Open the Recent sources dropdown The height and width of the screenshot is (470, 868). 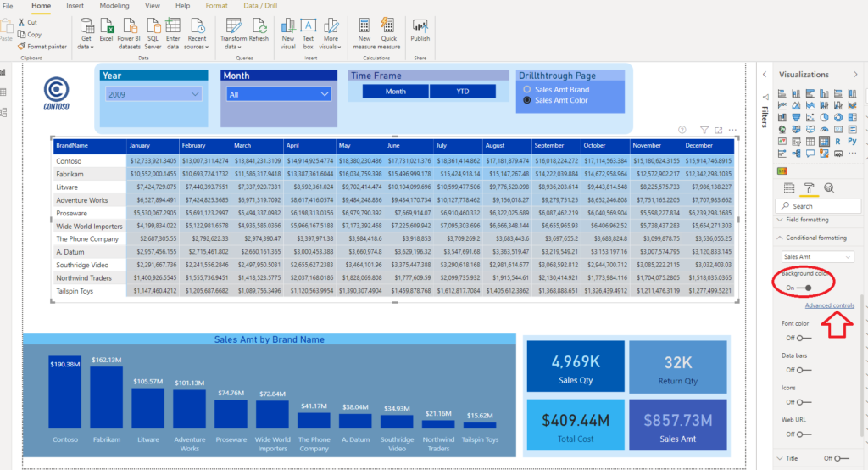[x=197, y=33]
